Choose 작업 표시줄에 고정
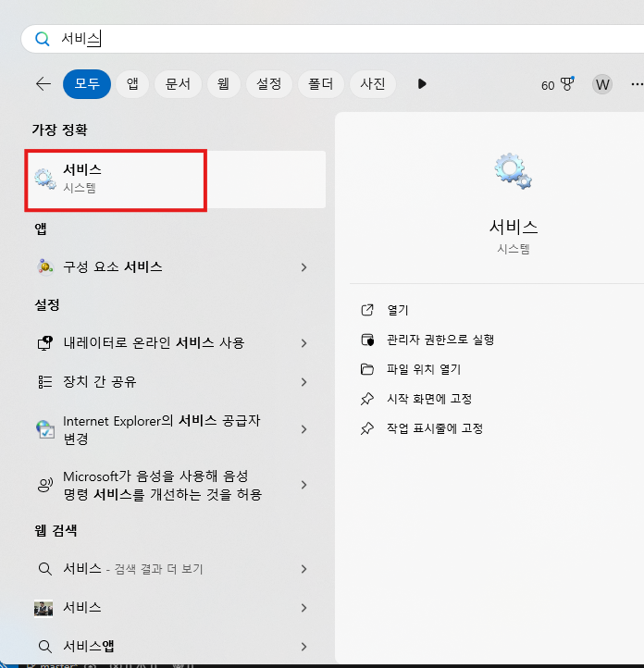This screenshot has width=644, height=668. (x=435, y=428)
